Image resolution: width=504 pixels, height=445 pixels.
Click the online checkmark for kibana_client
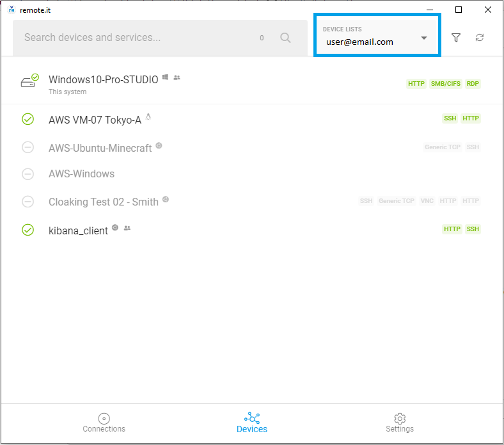[28, 230]
